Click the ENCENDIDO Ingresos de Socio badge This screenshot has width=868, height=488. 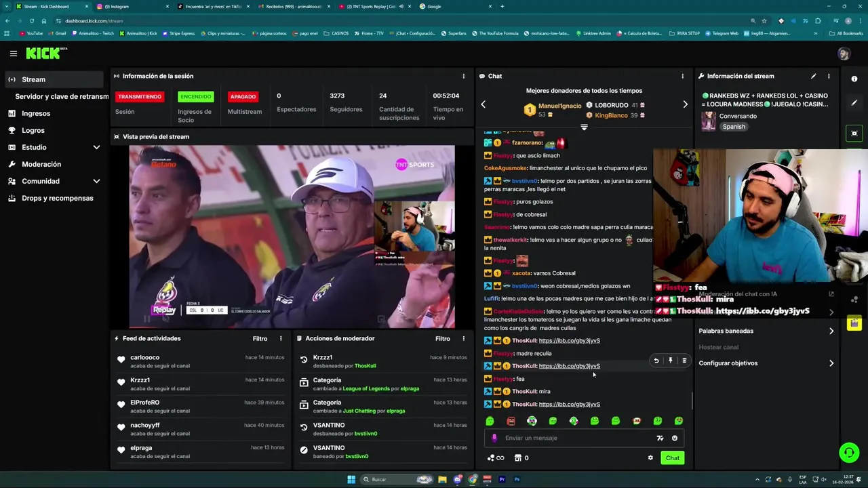[196, 97]
